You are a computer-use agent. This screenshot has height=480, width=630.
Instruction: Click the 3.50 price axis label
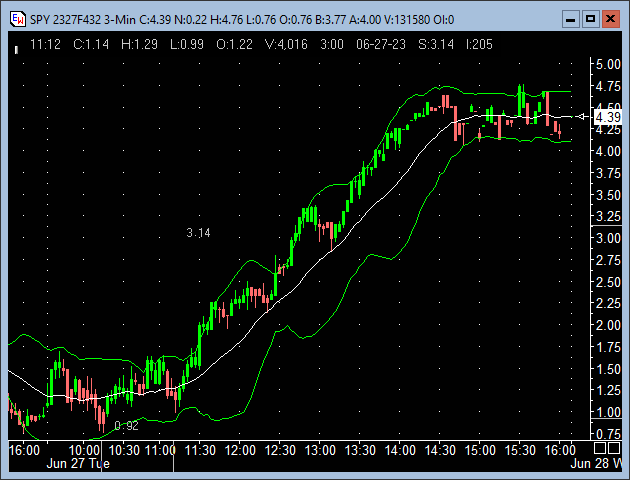click(x=608, y=195)
